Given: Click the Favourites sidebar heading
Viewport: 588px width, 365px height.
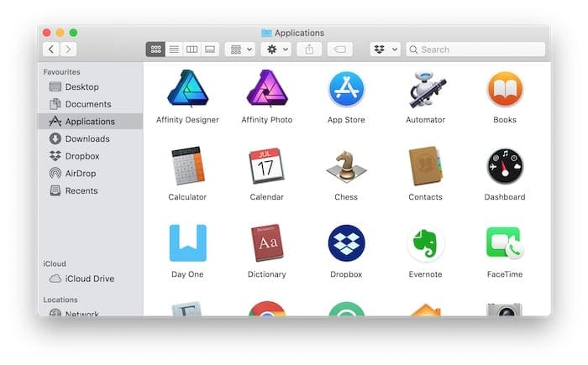Looking at the screenshot, I should click(61, 71).
